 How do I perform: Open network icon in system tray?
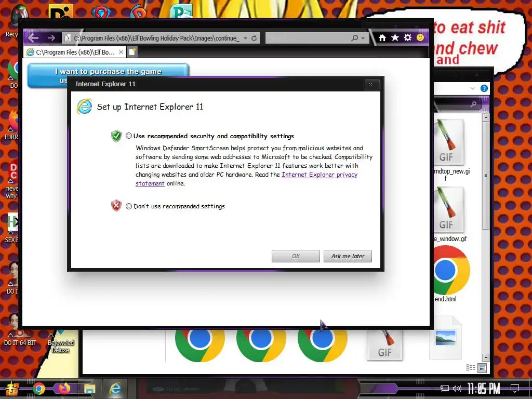444,389
